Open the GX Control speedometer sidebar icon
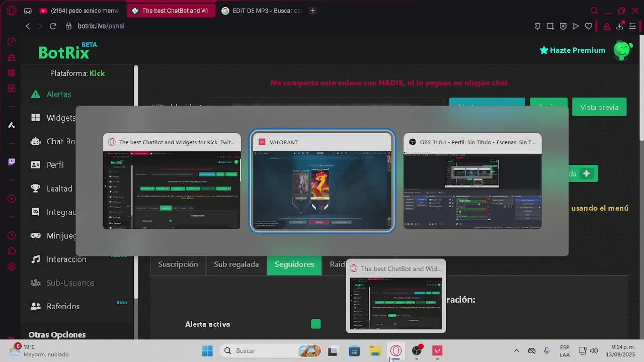The width and height of the screenshot is (644, 362). tap(11, 42)
